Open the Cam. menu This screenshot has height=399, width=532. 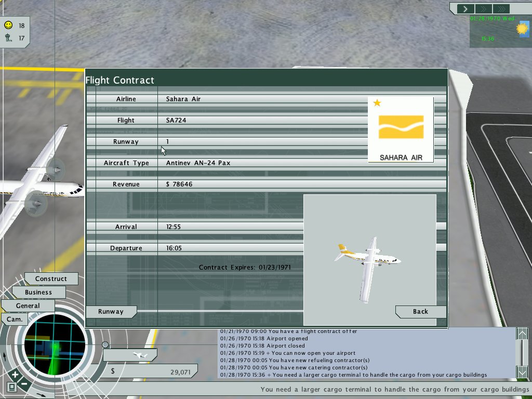15,319
